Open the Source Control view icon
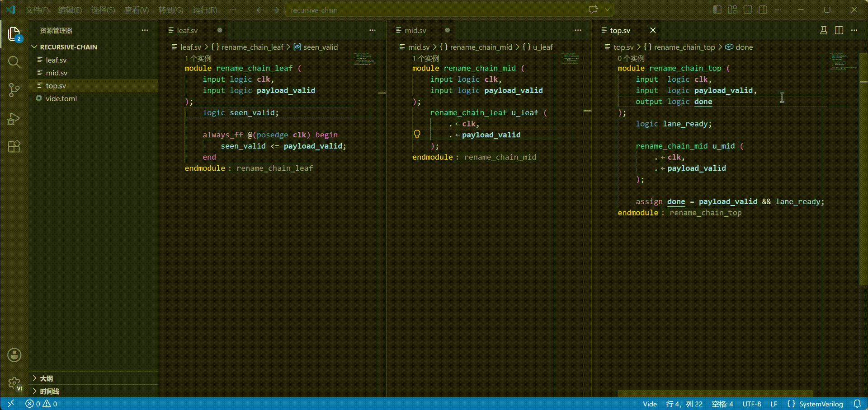The height and width of the screenshot is (410, 868). pyautogui.click(x=14, y=90)
